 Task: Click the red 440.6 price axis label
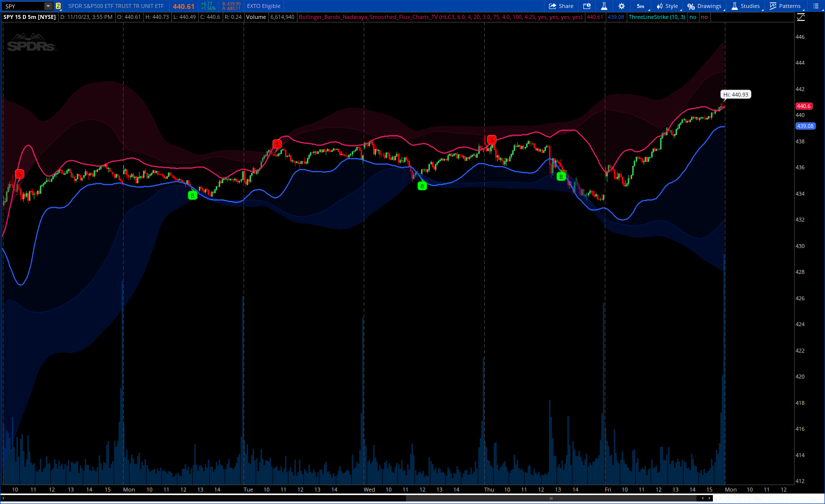coord(804,106)
